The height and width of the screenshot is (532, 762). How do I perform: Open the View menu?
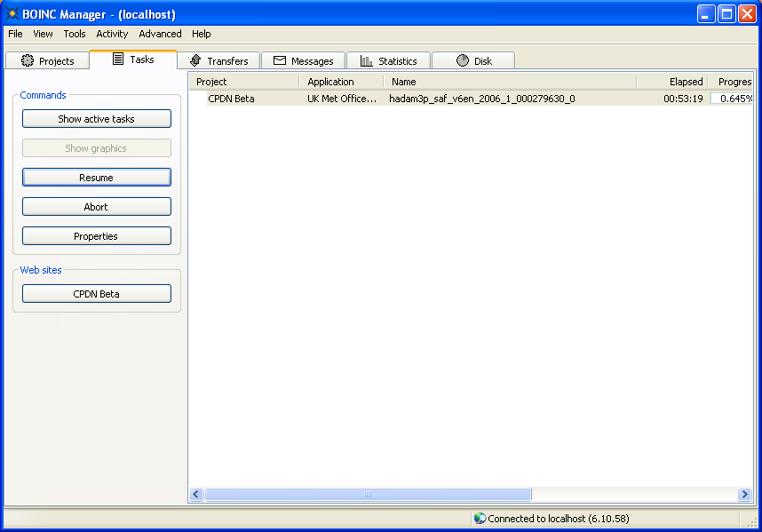click(x=43, y=34)
